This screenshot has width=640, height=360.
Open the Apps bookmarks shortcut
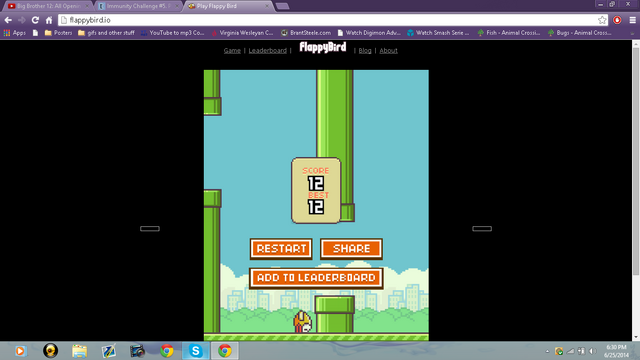click(x=15, y=33)
